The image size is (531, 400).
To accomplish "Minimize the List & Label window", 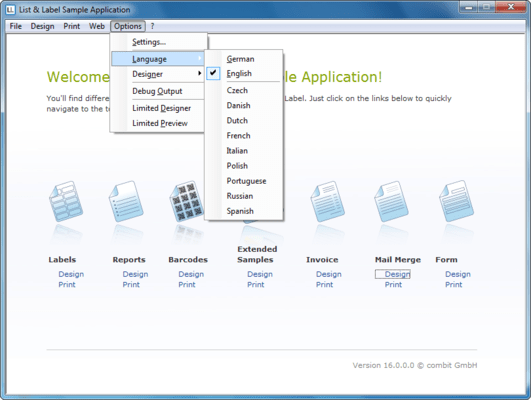I will tap(469, 7).
